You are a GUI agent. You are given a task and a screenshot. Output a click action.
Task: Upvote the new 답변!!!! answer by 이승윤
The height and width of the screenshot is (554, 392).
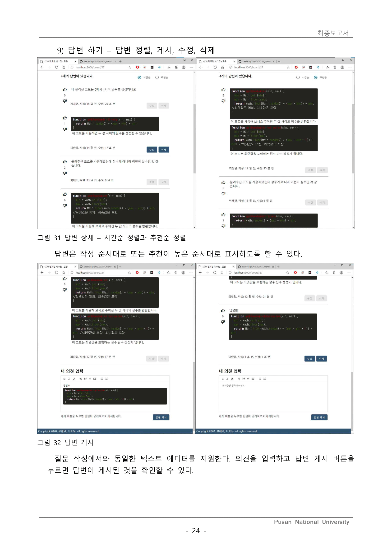pos(223,311)
